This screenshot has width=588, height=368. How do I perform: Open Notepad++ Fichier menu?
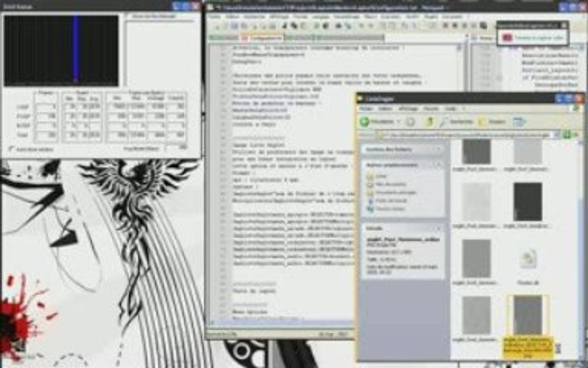[215, 16]
